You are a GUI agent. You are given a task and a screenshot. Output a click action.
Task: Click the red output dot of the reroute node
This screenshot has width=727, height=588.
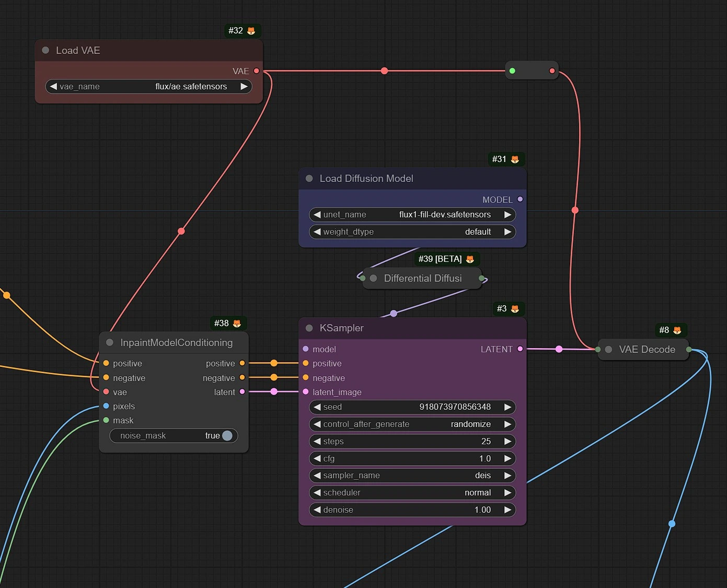click(552, 71)
